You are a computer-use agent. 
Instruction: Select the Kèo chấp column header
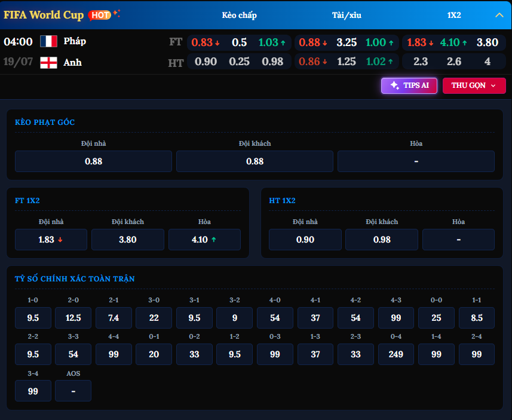239,16
